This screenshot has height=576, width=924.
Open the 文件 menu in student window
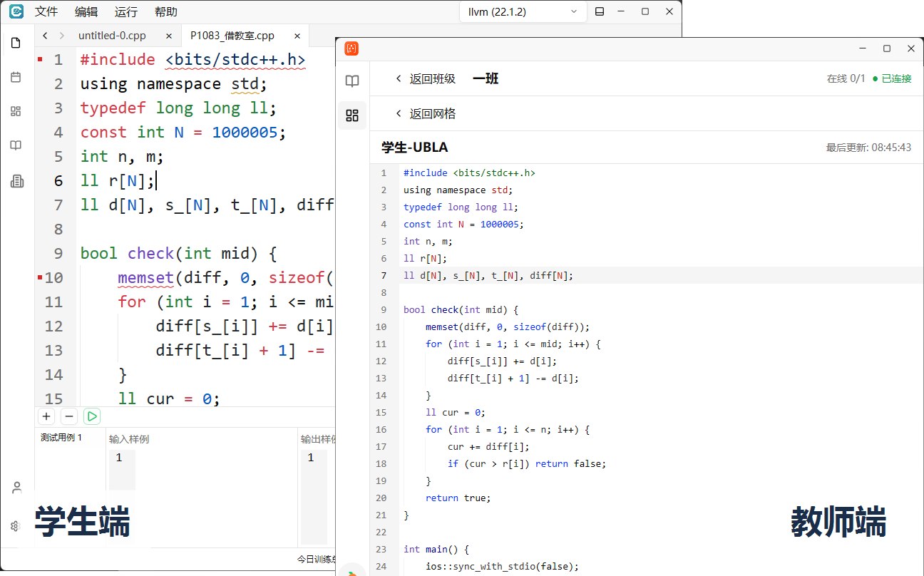(x=46, y=12)
